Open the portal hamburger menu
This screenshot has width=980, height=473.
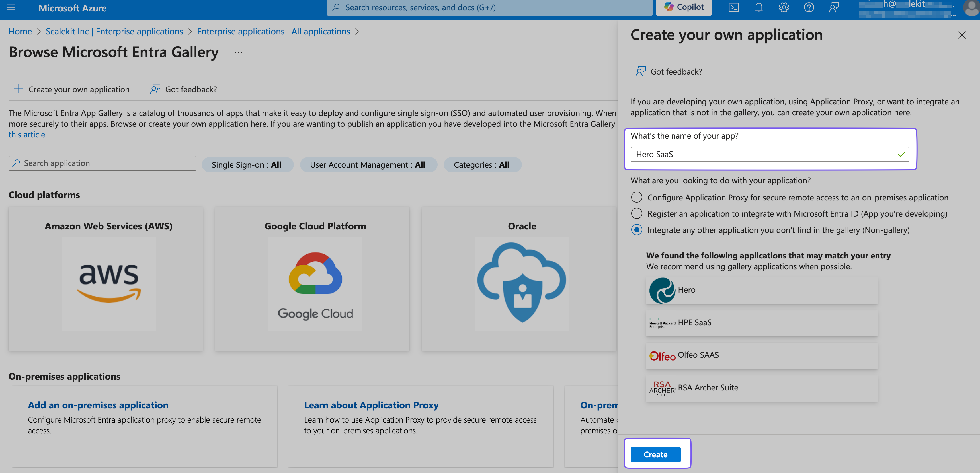tap(11, 8)
